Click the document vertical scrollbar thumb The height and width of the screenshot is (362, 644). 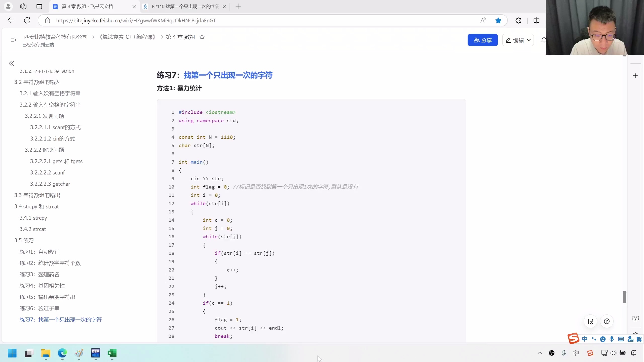click(x=624, y=297)
